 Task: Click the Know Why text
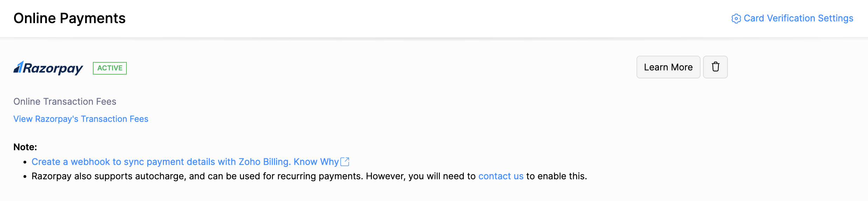(316, 162)
